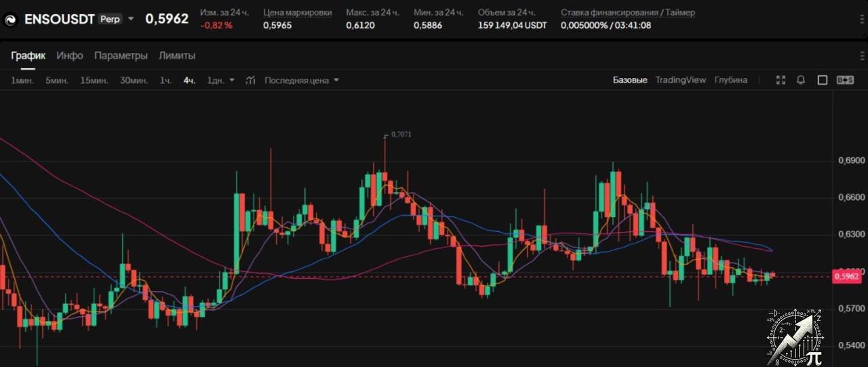Image resolution: width=868 pixels, height=367 pixels.
Task: Expand the 1дн. timeframe dropdown
Action: pos(232,80)
